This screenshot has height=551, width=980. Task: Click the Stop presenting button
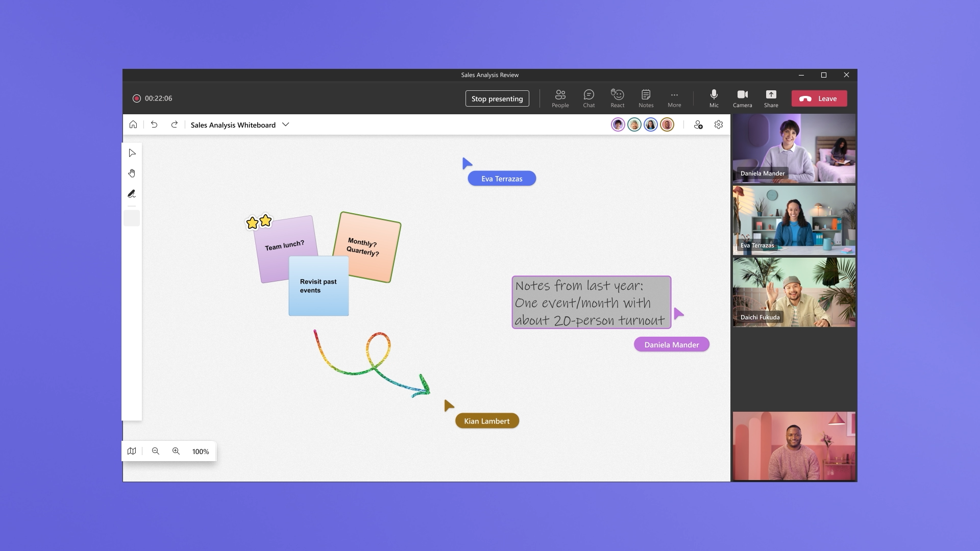[x=497, y=98]
